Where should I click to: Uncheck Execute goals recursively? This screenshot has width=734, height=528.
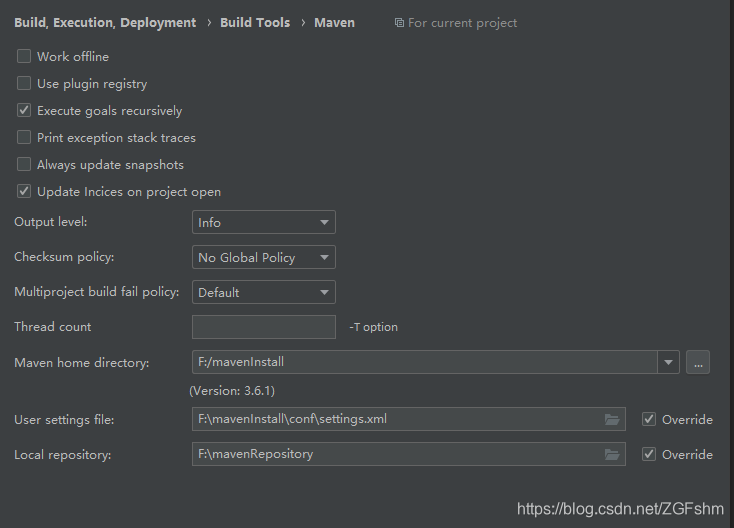(x=24, y=110)
